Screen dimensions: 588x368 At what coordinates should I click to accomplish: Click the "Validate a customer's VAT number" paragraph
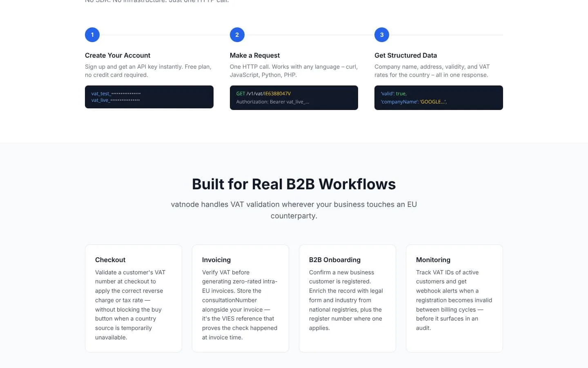[x=131, y=305]
